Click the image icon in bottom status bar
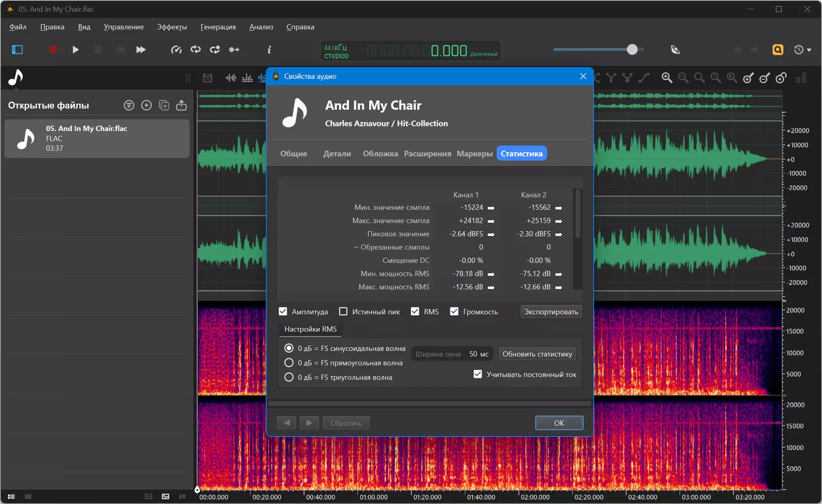 click(166, 497)
